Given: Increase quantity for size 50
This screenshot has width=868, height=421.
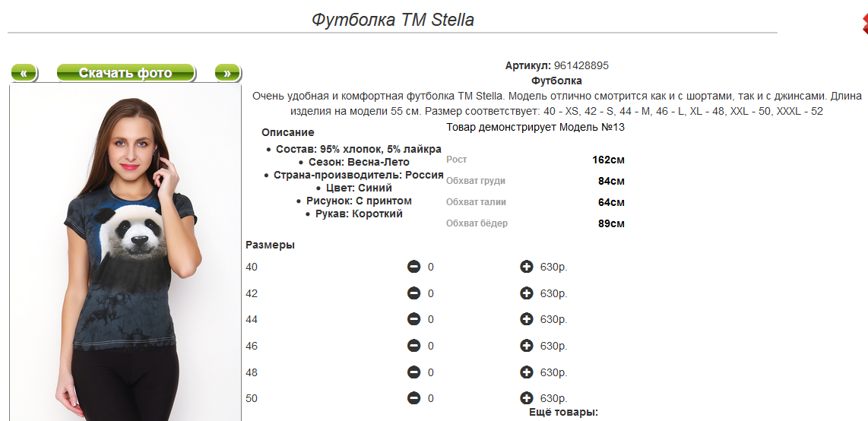Looking at the screenshot, I should pos(527,398).
